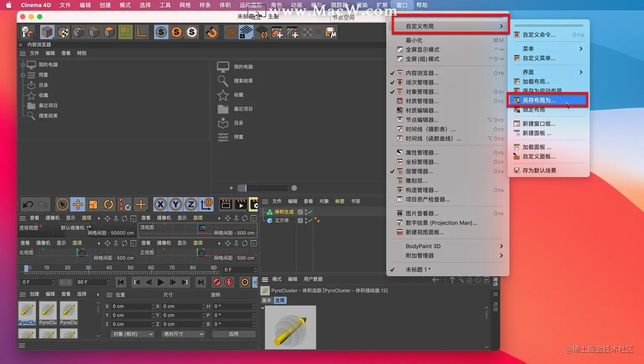Image resolution: width=644 pixels, height=364 pixels.
Task: Click the Render View clapperboard icon
Action: click(x=226, y=205)
